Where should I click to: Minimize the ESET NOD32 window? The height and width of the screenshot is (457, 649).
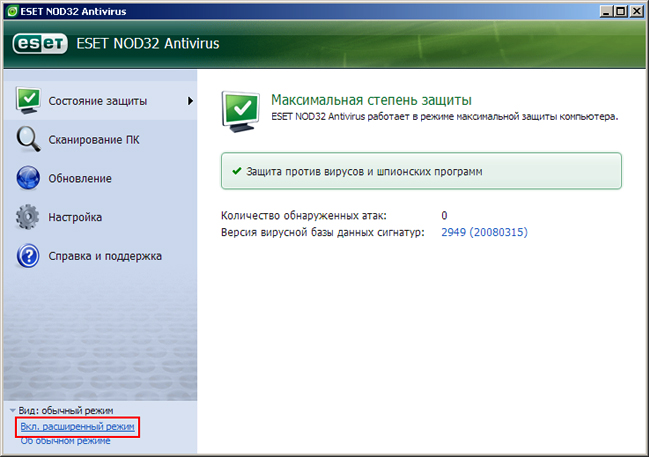606,11
